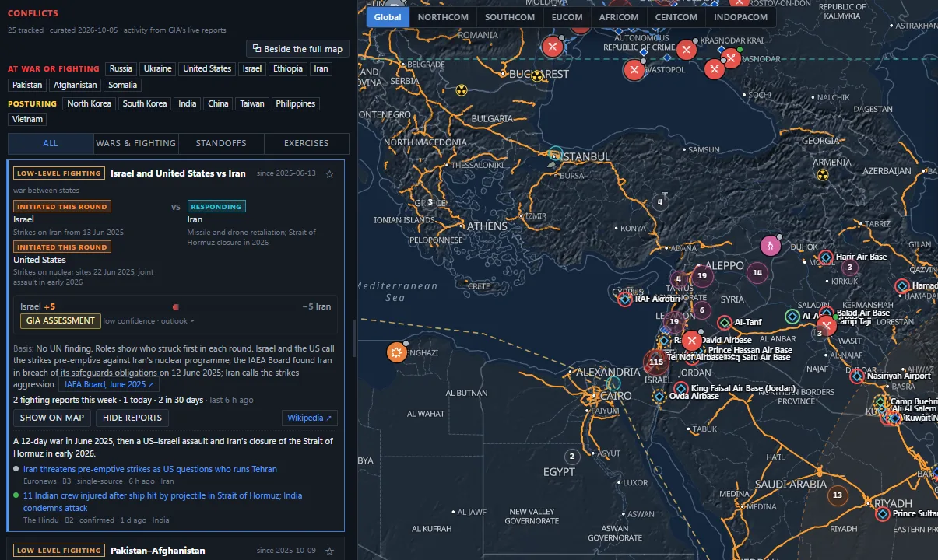
Task: Open the red conflict marker beside Sevastopol
Action: pyautogui.click(x=634, y=70)
